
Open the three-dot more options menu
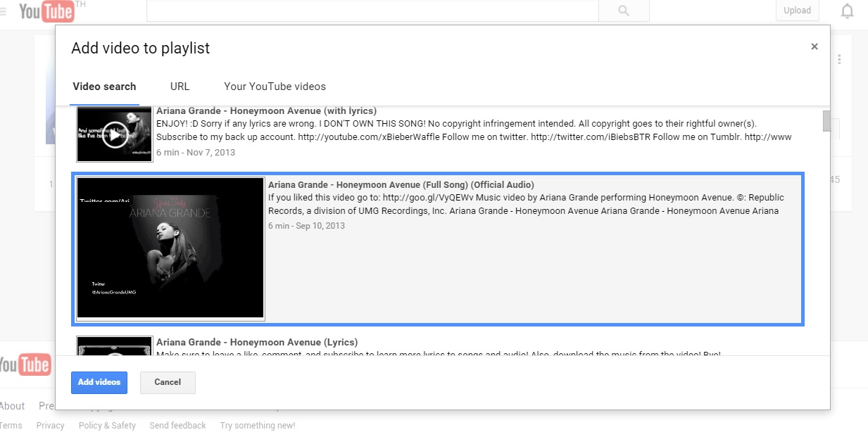coord(839,60)
